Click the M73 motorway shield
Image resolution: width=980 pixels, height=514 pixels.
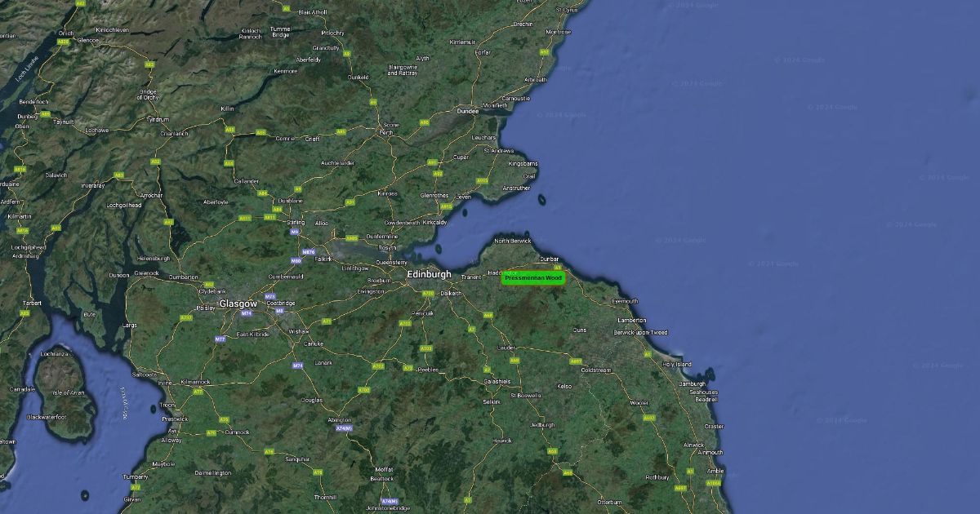point(270,297)
